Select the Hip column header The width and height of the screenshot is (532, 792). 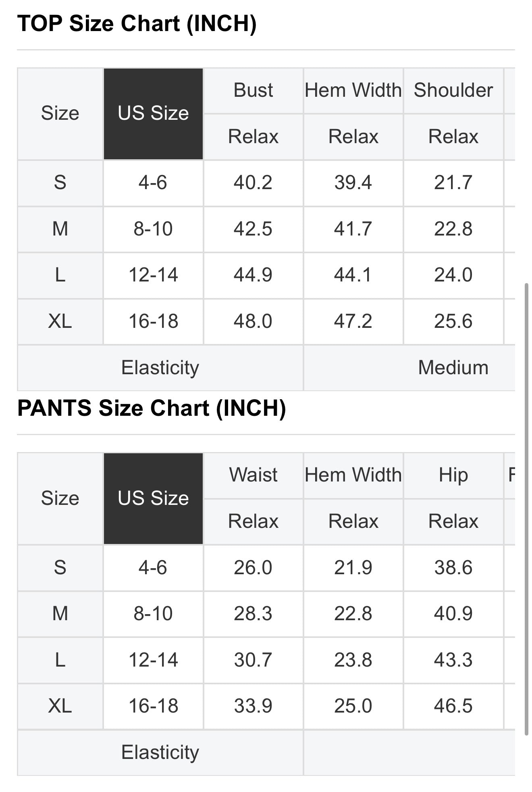coord(453,475)
